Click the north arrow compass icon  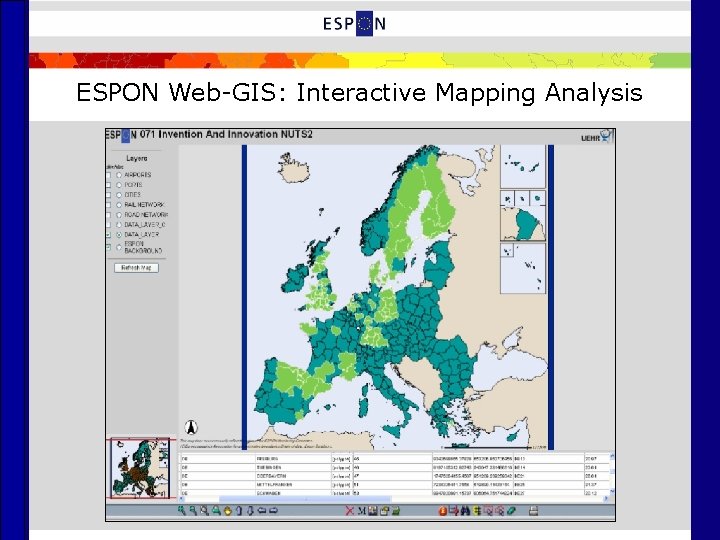click(191, 428)
